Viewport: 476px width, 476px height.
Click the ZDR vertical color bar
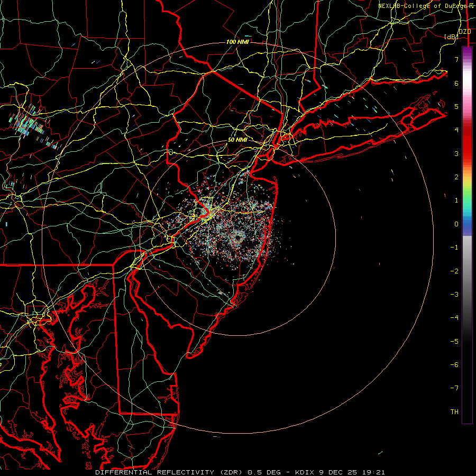467,235
